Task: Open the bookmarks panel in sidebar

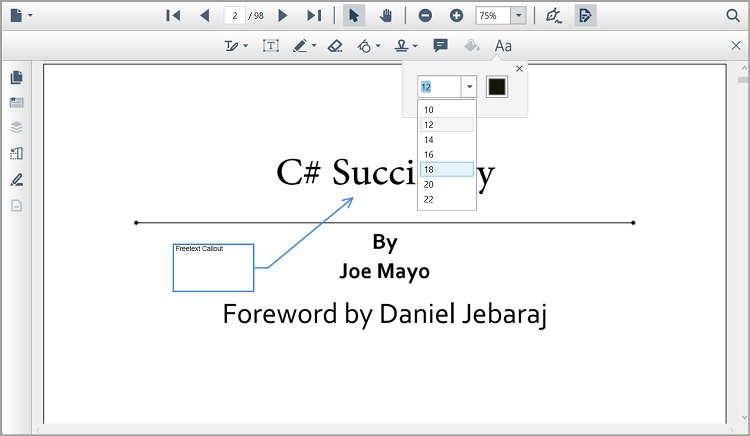Action: pos(16,103)
